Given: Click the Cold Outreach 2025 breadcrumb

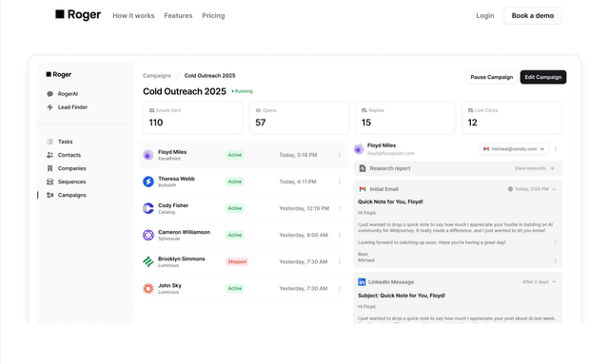Looking at the screenshot, I should coord(209,76).
